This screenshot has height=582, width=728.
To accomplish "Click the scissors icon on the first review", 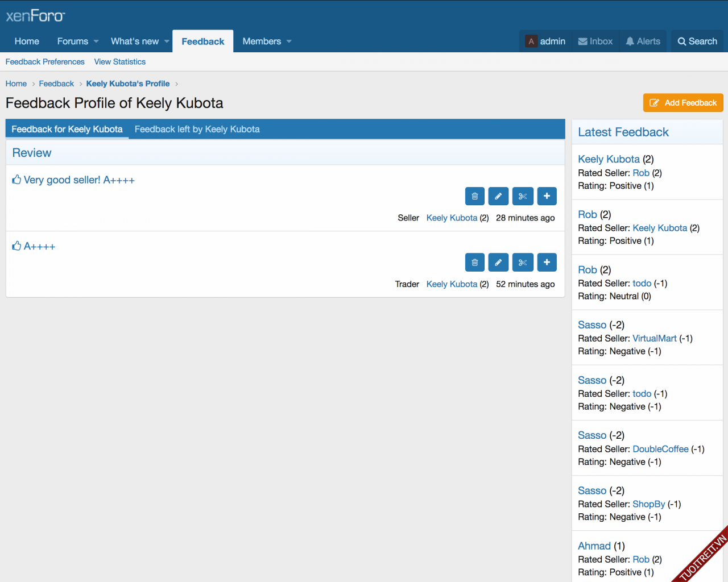I will [522, 196].
